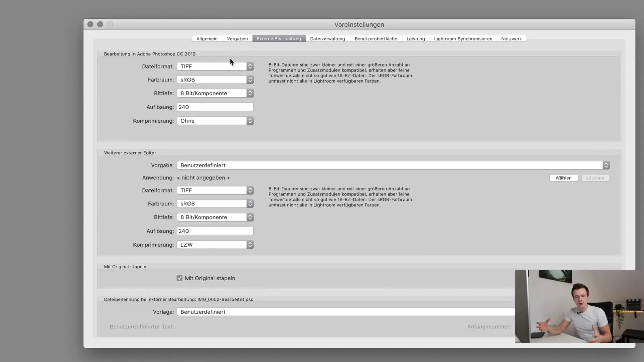Viewport: 644px width, 362px height.
Task: Open the Vorgabe Benutzerdefiniert dropdown
Action: (393, 165)
